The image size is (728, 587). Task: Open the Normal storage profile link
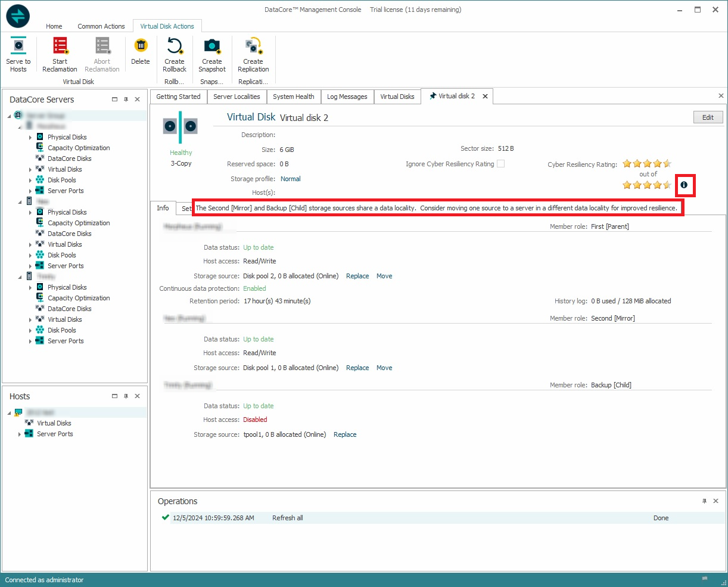[290, 179]
